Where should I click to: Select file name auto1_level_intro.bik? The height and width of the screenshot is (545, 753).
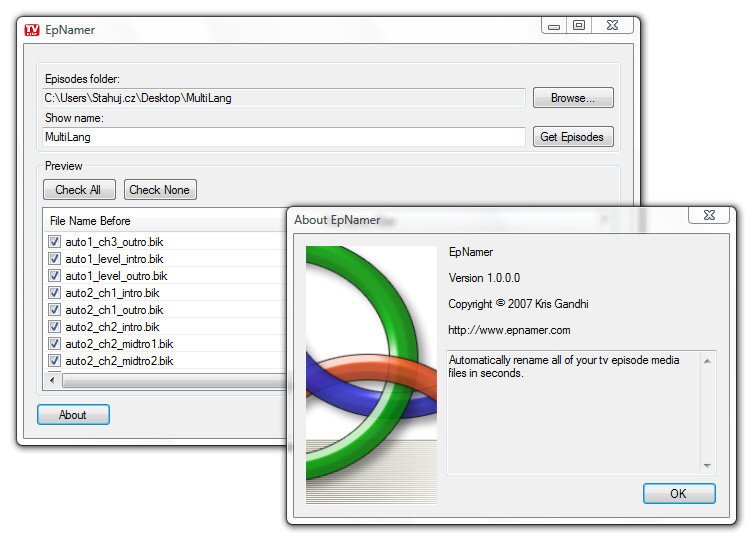(114, 259)
